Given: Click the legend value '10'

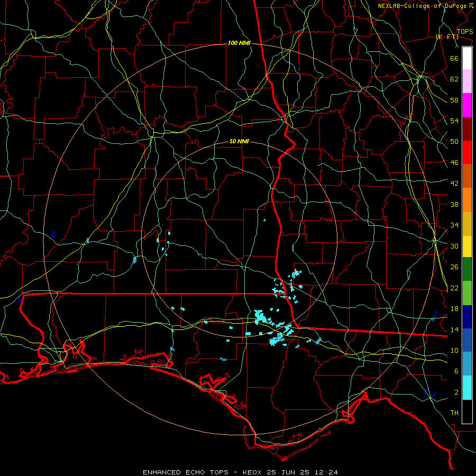Looking at the screenshot, I should point(454,350).
